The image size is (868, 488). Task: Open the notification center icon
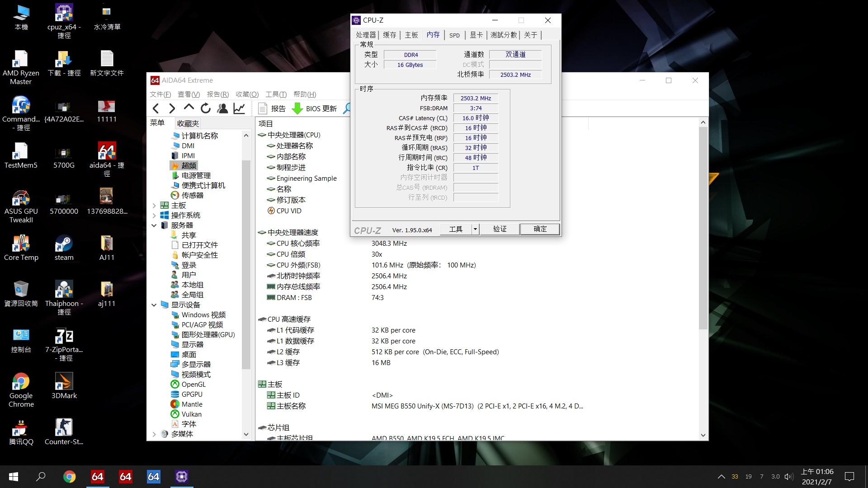click(849, 476)
